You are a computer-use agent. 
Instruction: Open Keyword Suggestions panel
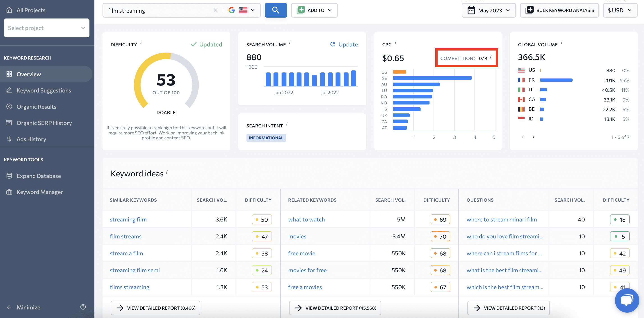point(43,90)
